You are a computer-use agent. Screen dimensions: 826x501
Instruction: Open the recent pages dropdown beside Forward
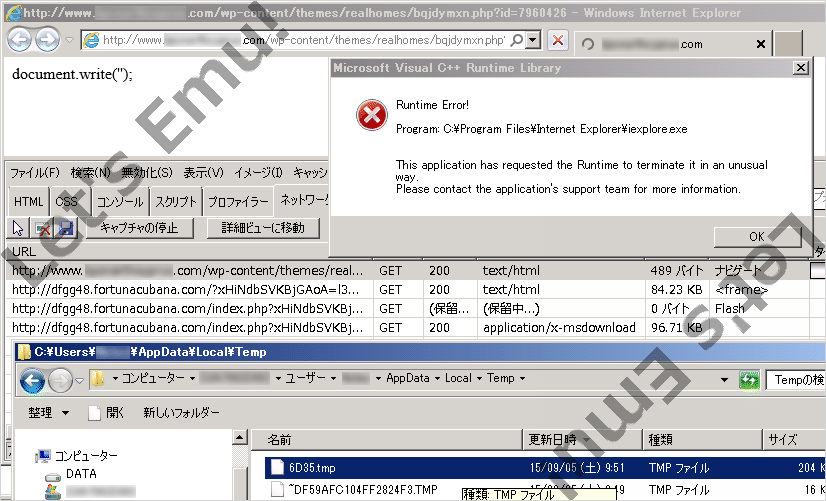click(x=69, y=40)
